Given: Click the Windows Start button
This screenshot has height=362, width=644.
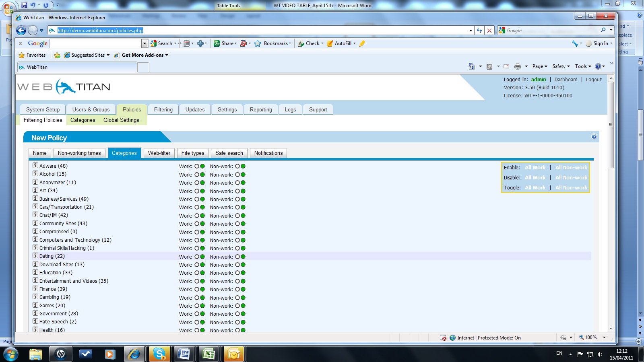Looking at the screenshot, I should tap(10, 354).
